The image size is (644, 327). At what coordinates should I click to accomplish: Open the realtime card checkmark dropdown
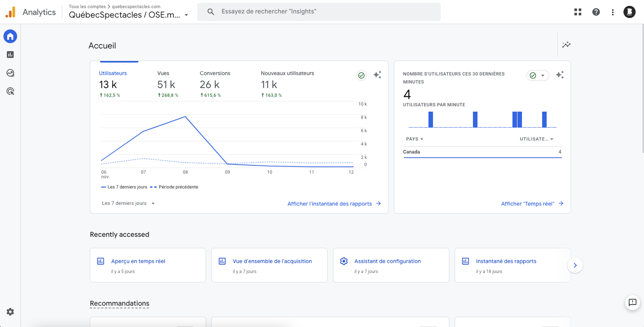tap(537, 76)
